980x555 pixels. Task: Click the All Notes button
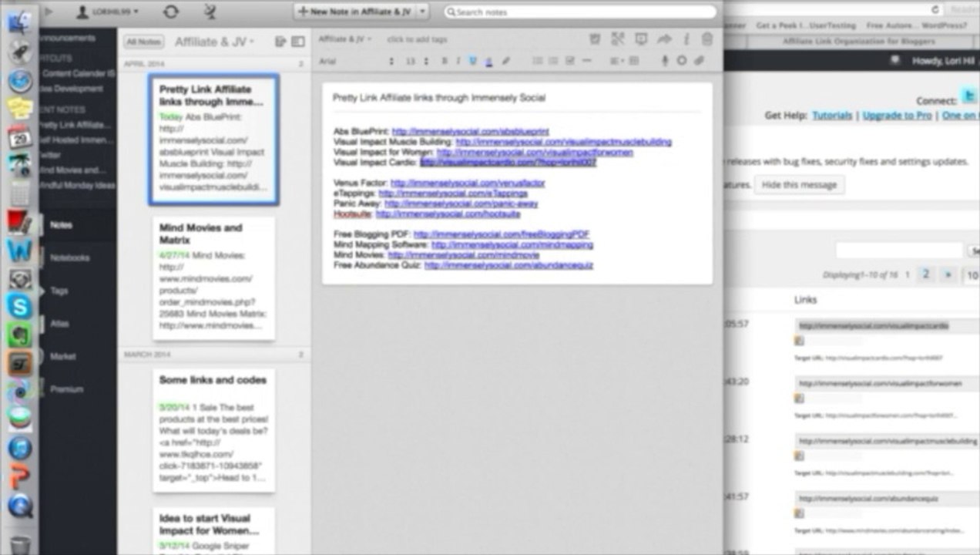pos(144,42)
